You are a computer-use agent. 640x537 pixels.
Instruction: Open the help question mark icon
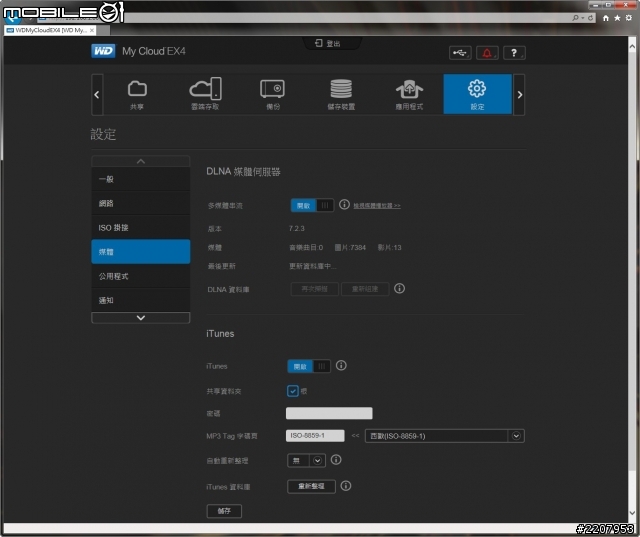(x=514, y=53)
